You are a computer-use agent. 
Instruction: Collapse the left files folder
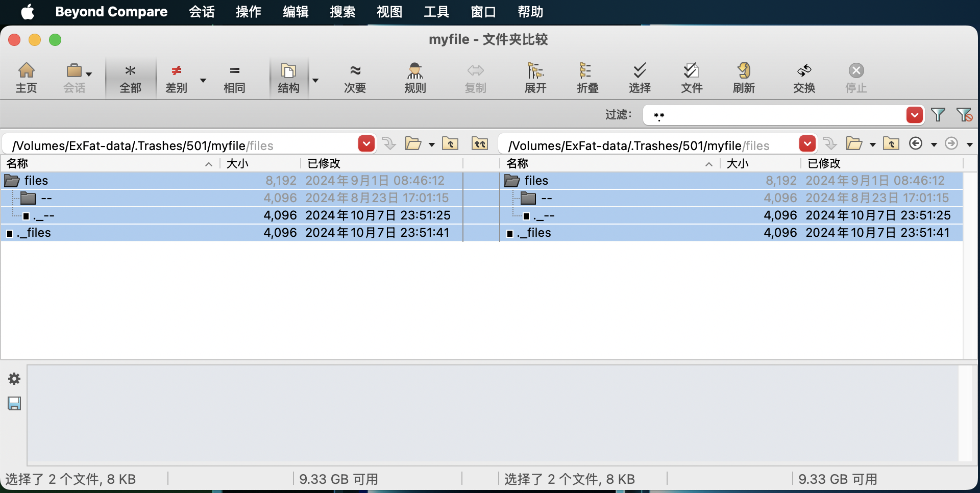(x=12, y=181)
